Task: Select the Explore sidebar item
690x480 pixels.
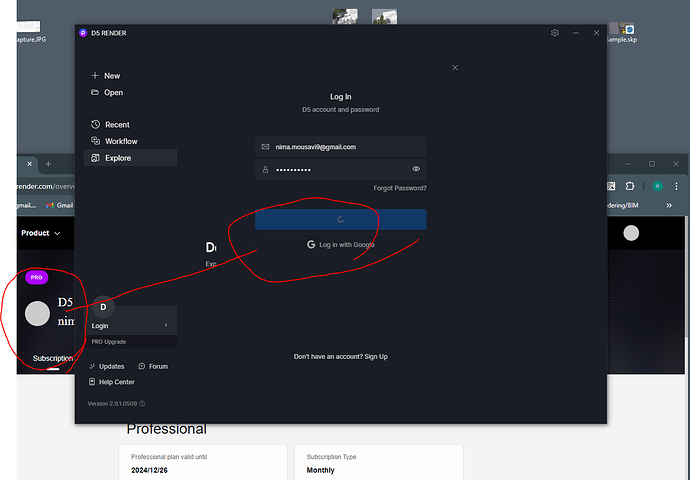Action: pos(130,158)
